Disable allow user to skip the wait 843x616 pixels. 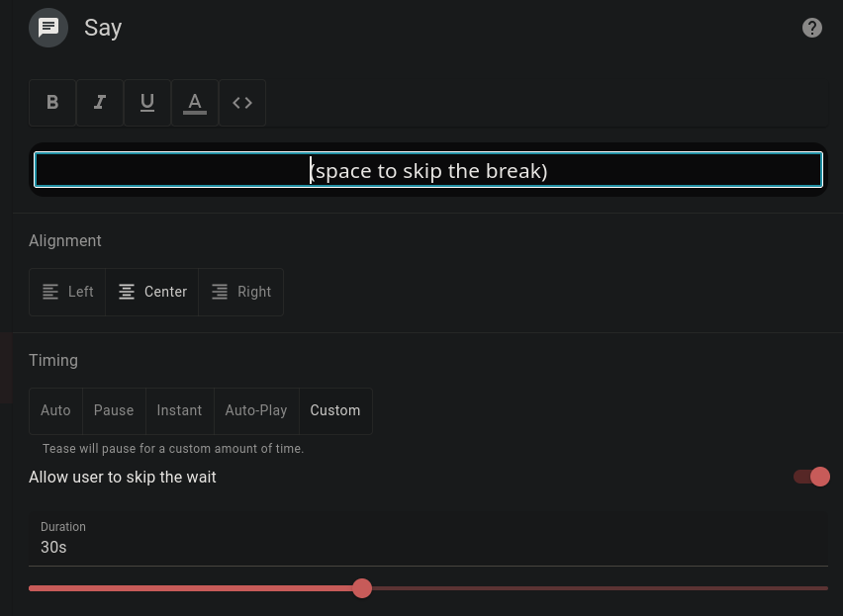811,477
